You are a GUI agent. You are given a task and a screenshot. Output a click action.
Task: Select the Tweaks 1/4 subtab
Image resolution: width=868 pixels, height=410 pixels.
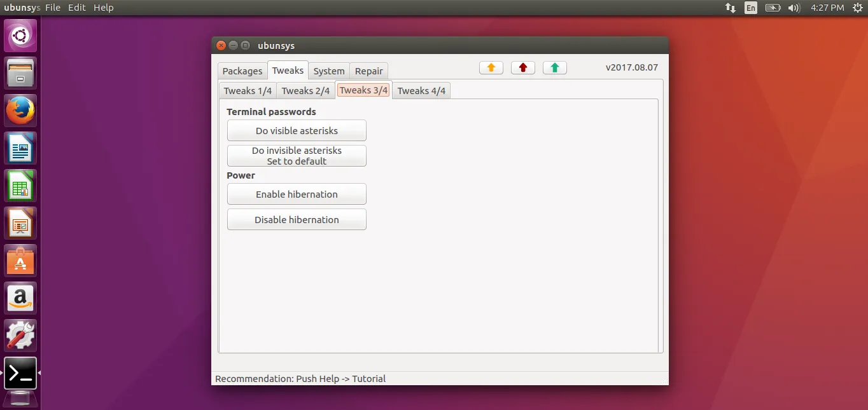pos(248,91)
